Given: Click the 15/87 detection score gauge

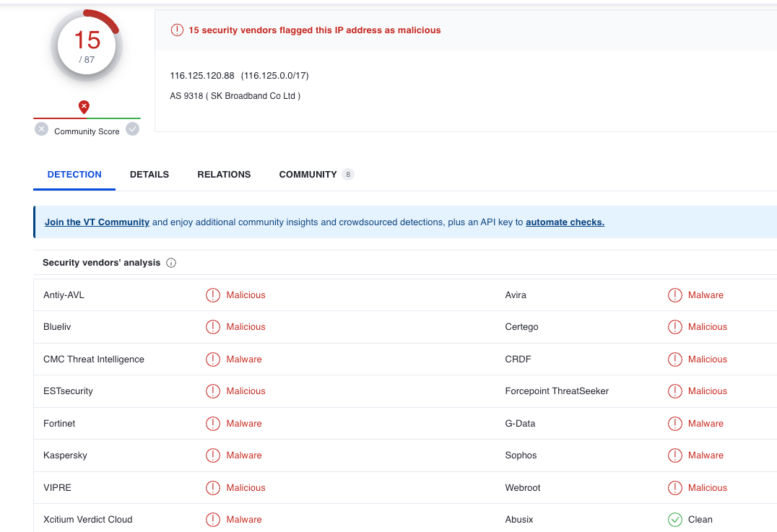Looking at the screenshot, I should pos(87,46).
